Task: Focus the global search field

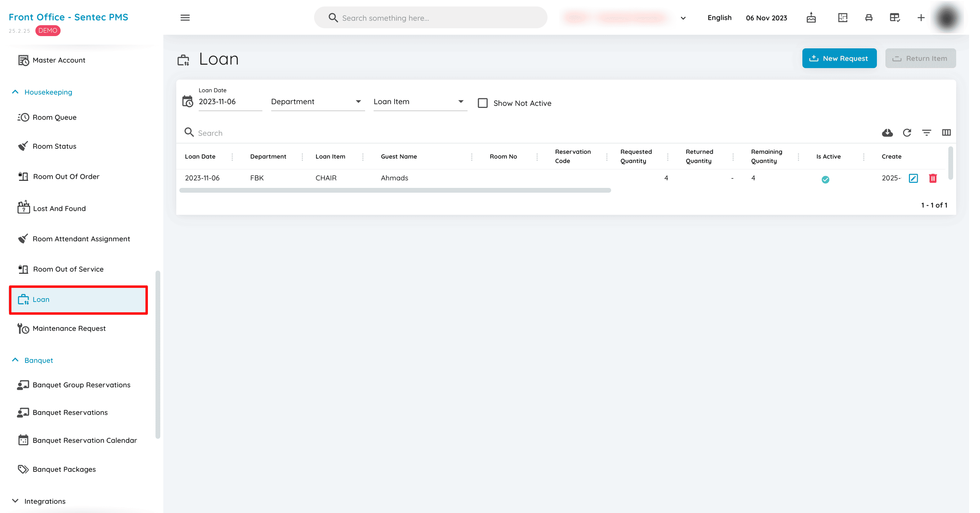Action: pos(430,18)
